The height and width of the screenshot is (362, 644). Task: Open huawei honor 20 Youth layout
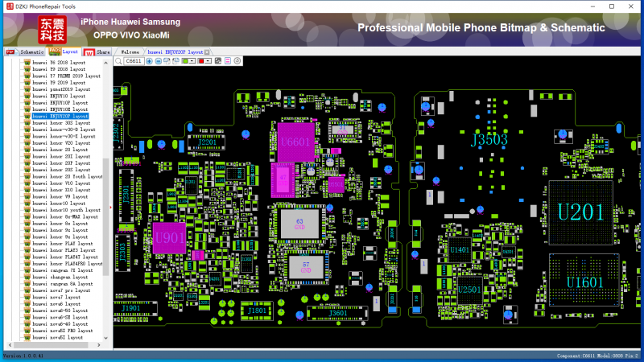point(68,176)
